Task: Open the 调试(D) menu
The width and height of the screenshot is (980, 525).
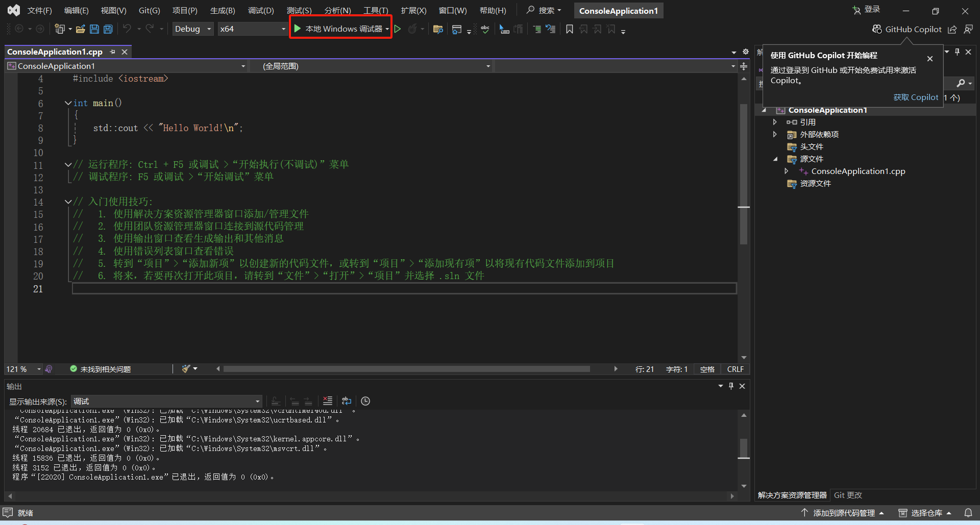Action: click(x=261, y=10)
